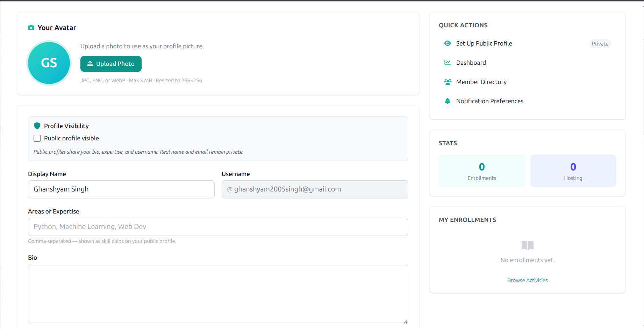
Task: Click the 'JPG, PNG, or WebP' hint text
Action: point(141,80)
